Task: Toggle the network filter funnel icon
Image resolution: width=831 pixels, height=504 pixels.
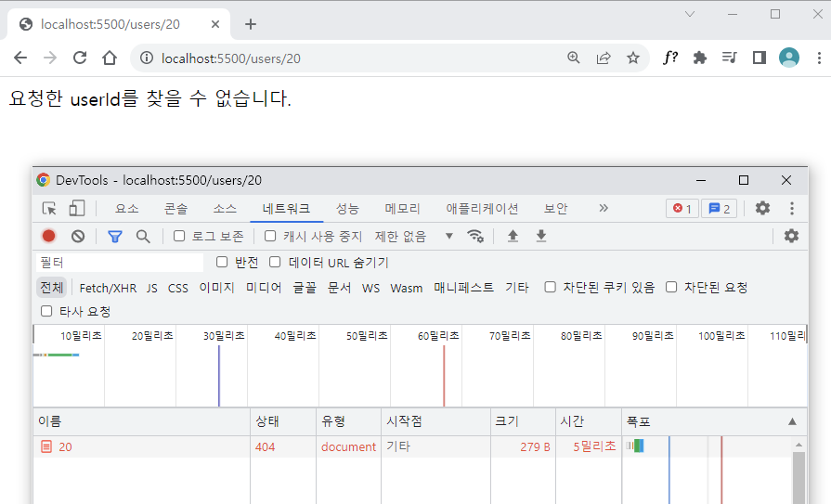Action: coord(115,237)
